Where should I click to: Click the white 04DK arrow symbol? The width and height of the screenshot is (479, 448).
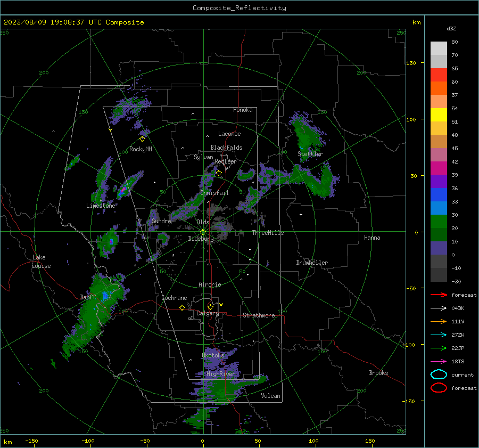tap(439, 308)
